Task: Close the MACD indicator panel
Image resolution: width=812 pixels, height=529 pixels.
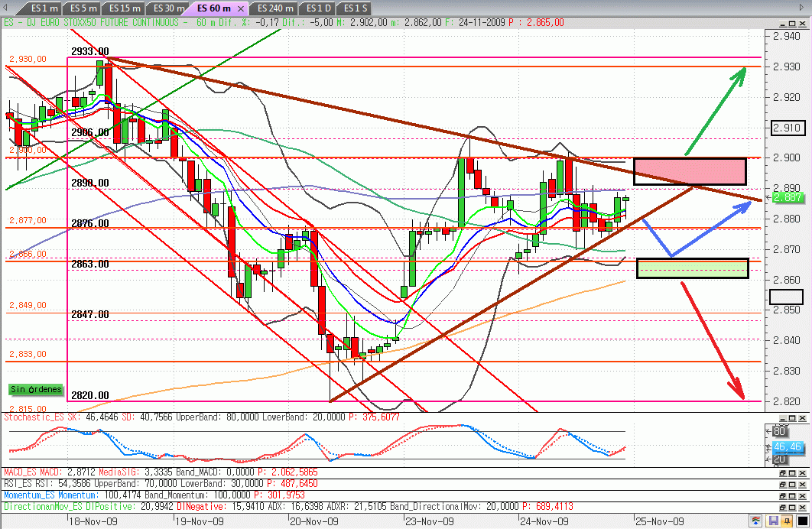Action: [x=802, y=473]
